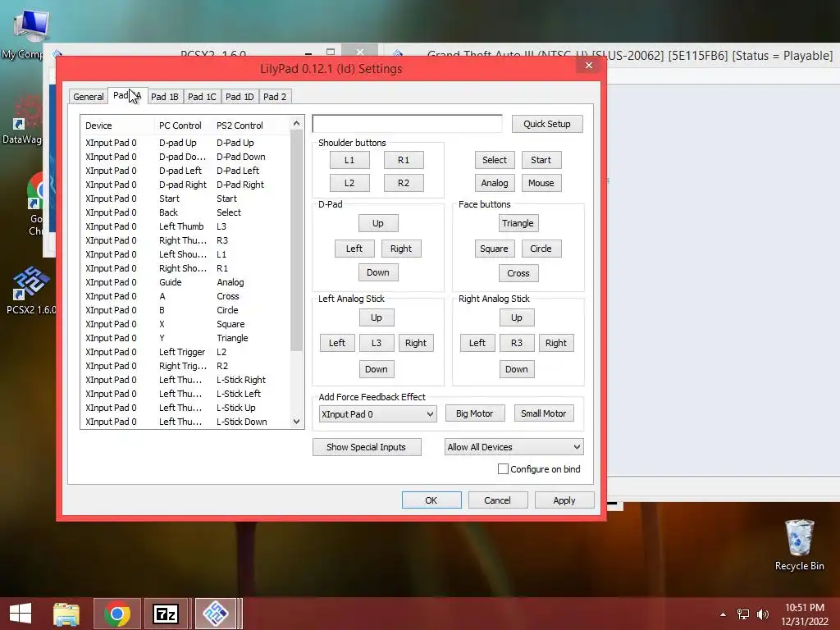Screen dimensions: 840x630
Task: Expand the XInput Pad 0 force feedback dropdown
Action: (377, 414)
